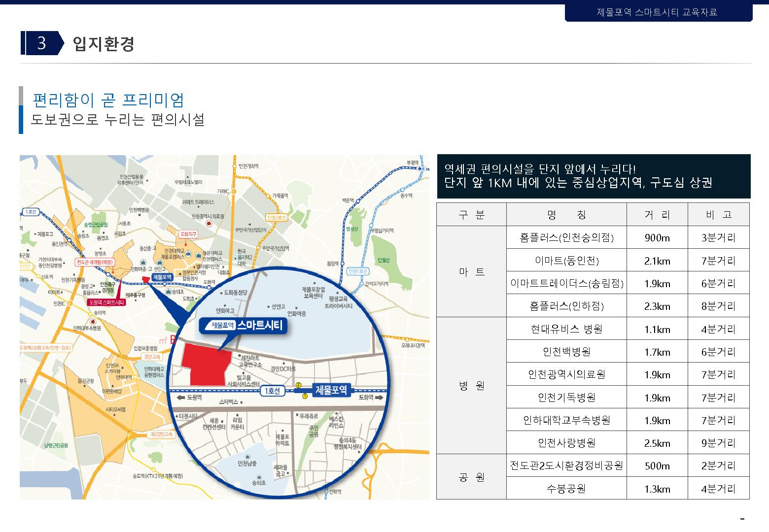This screenshot has width=769, height=532.
Task: Click the '인천기독병원' table cell
Action: (567, 398)
